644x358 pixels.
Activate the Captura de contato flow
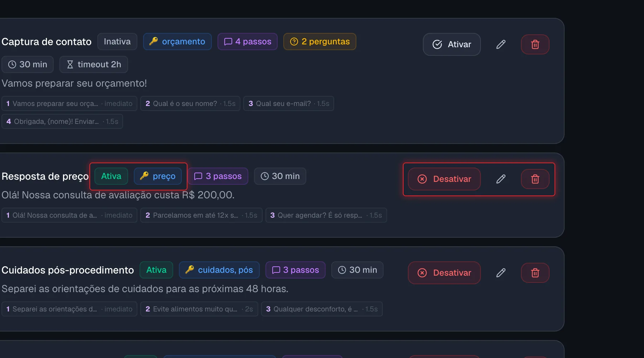(452, 44)
